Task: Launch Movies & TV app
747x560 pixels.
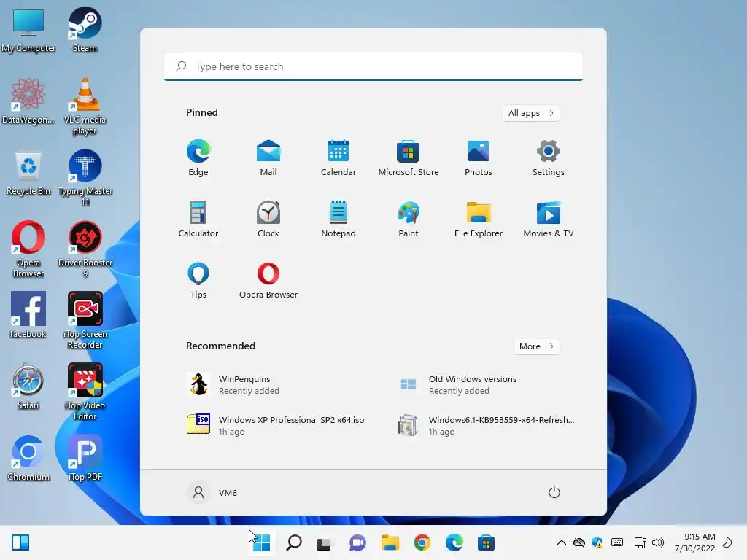Action: click(x=549, y=219)
